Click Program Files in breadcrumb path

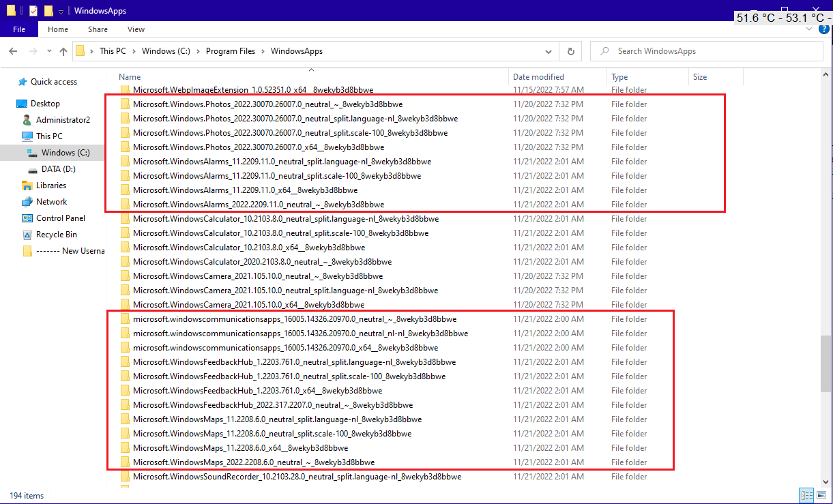[x=231, y=51]
